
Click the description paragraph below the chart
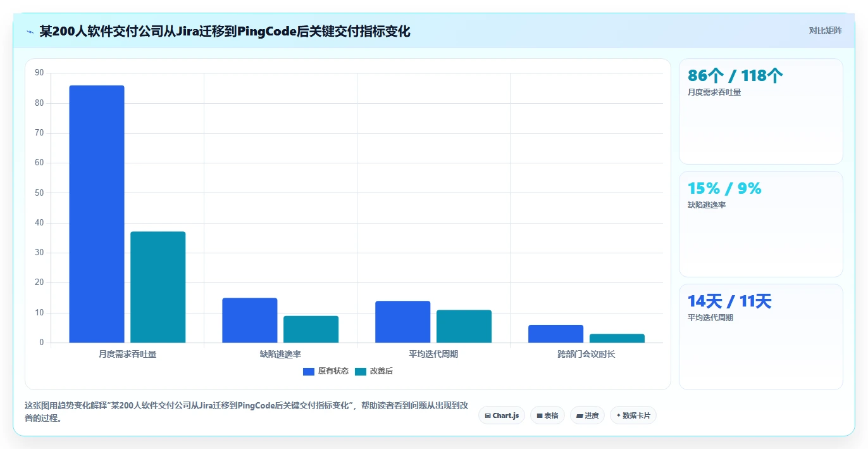(x=247, y=412)
